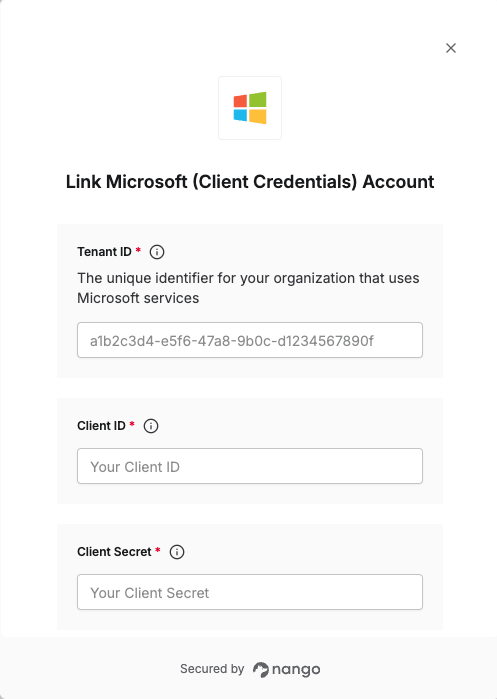Click the nango bird logo icon
This screenshot has width=497, height=699.
coord(261,669)
